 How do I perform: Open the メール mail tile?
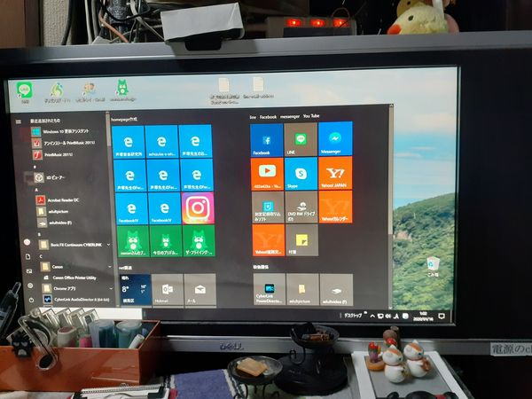point(200,290)
